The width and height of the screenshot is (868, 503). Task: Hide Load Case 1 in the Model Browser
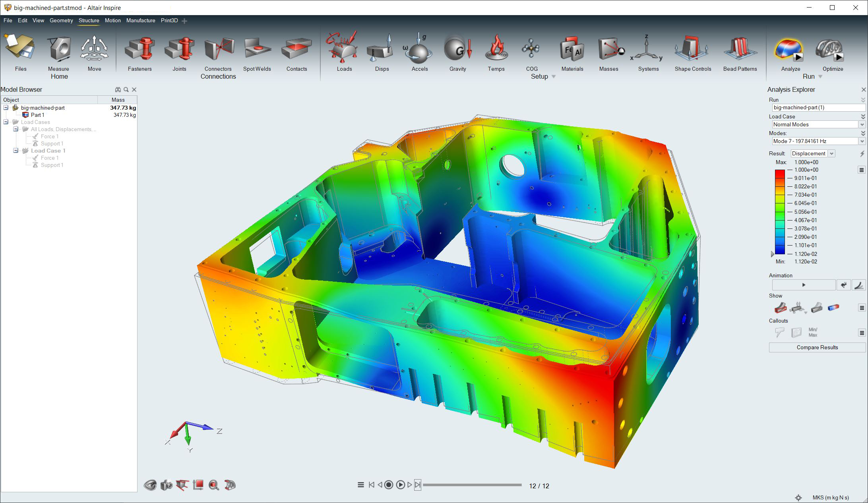click(x=25, y=151)
